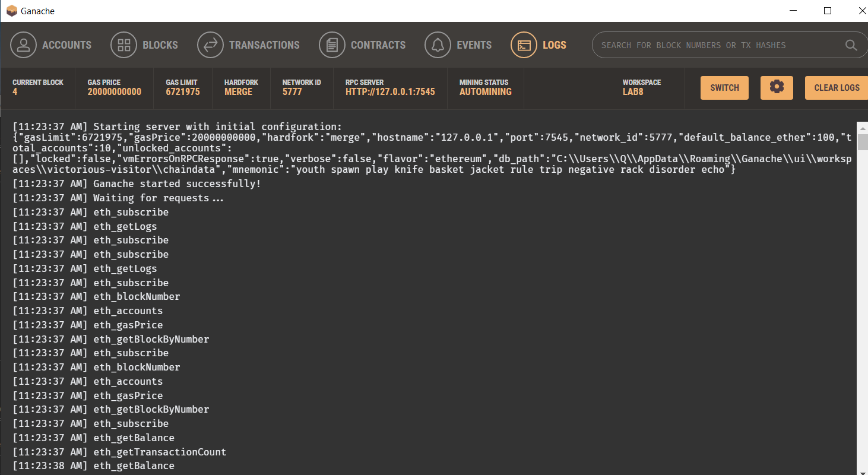Click the Accounts person icon
Screen dimensions: 868x475
pos(23,45)
